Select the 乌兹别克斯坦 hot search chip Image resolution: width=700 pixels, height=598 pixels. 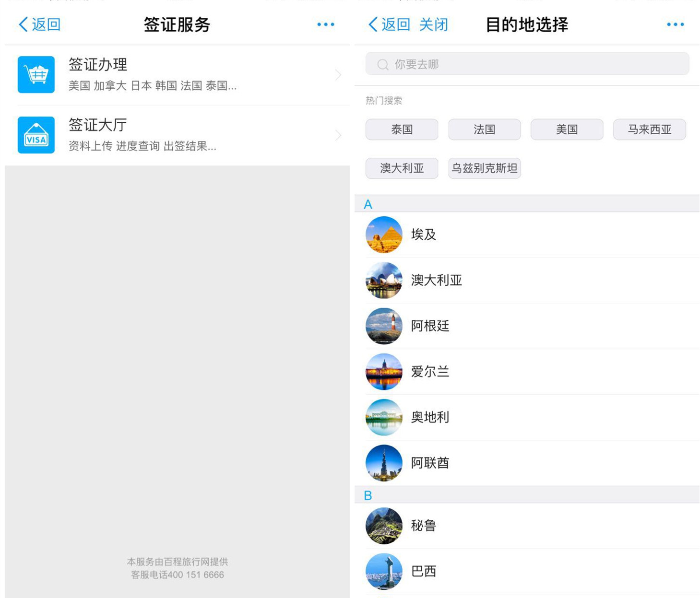click(484, 168)
